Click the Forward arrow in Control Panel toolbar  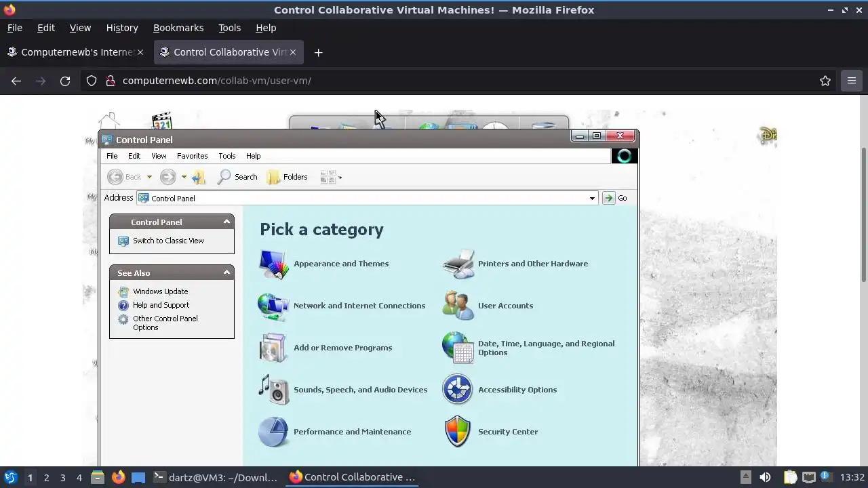pyautogui.click(x=167, y=177)
